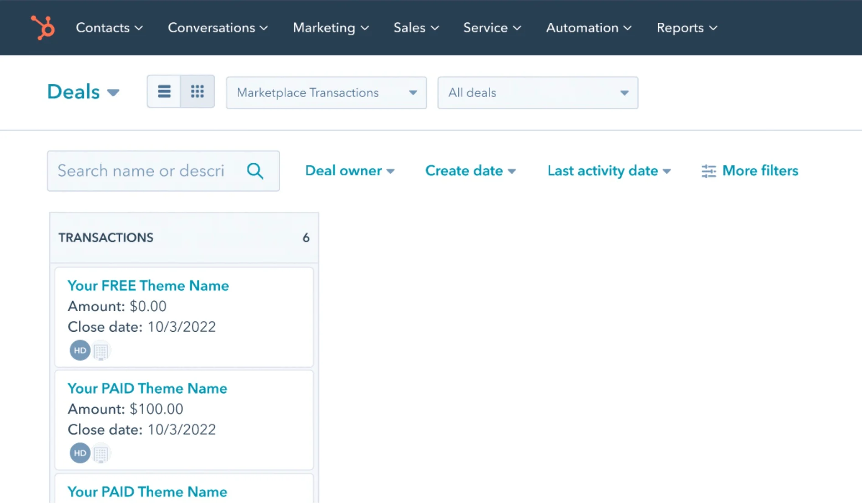Click Amount: $0.00 text
This screenshot has height=504, width=862.
[117, 306]
